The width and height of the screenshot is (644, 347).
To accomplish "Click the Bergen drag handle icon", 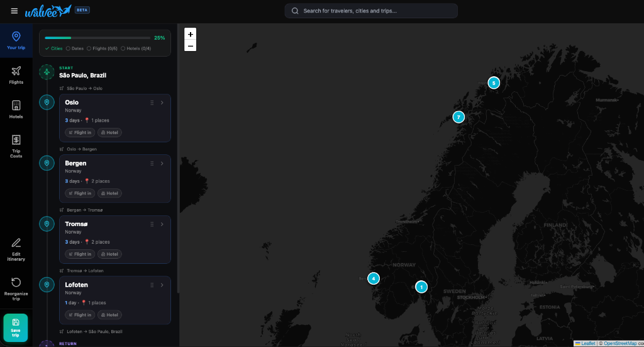I will click(x=152, y=164).
